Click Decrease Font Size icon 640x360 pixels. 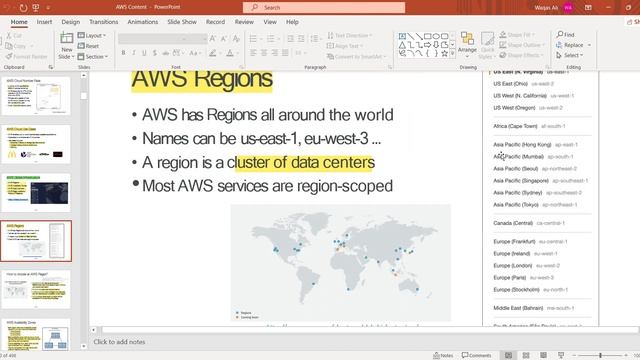coord(224,39)
